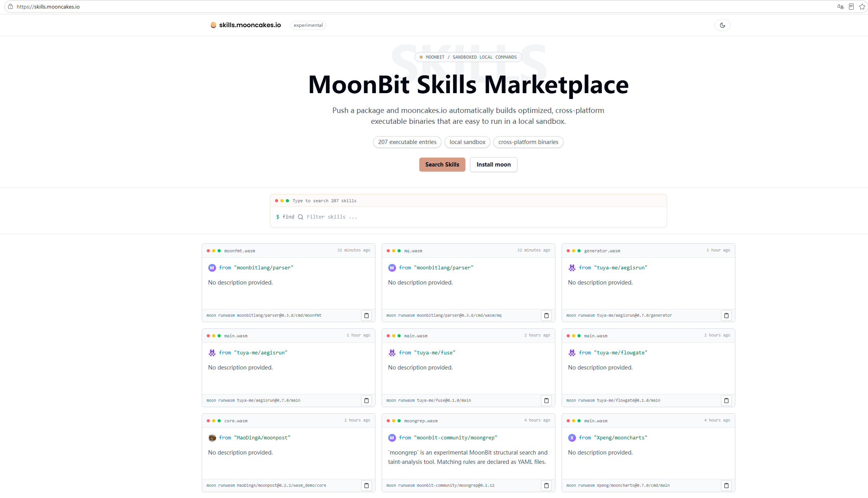
Task: Copy the MaoDingA/moonpost core command
Action: 366,486
